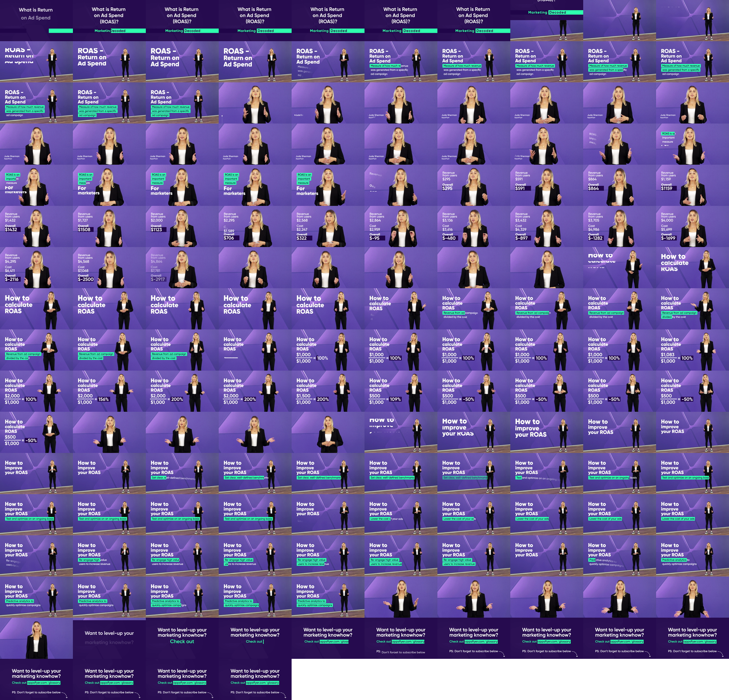Select the frame showing Overall $706
Screen dimensions: 729x700
pos(255,226)
